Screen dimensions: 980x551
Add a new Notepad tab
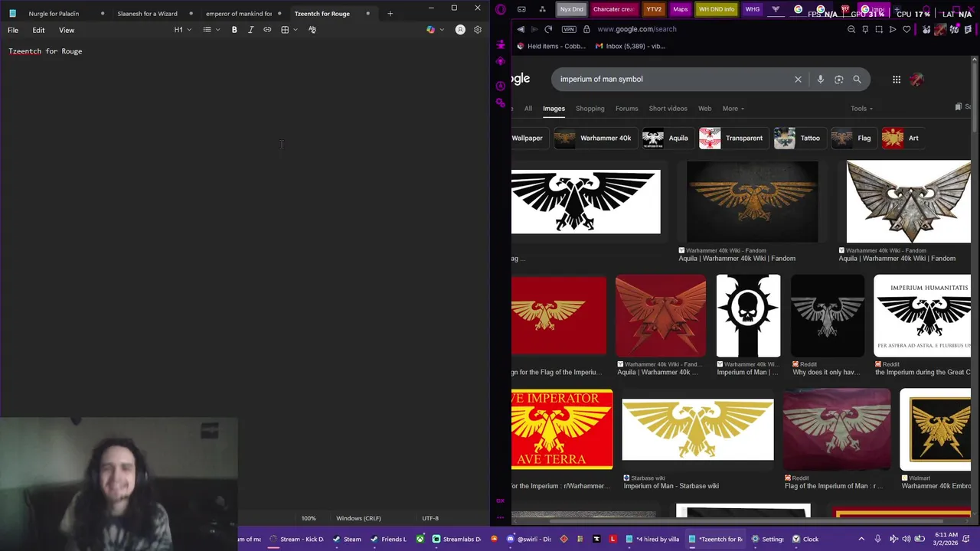pyautogui.click(x=390, y=13)
